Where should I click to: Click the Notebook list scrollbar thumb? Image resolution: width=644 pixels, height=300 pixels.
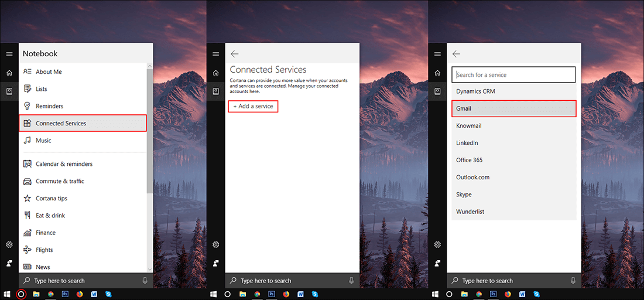point(150,131)
